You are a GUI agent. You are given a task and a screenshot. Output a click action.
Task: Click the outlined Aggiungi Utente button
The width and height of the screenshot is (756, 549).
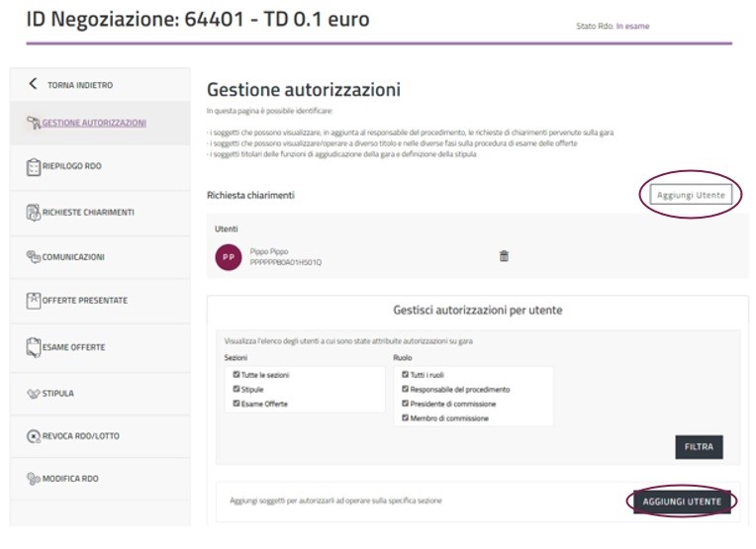point(692,195)
